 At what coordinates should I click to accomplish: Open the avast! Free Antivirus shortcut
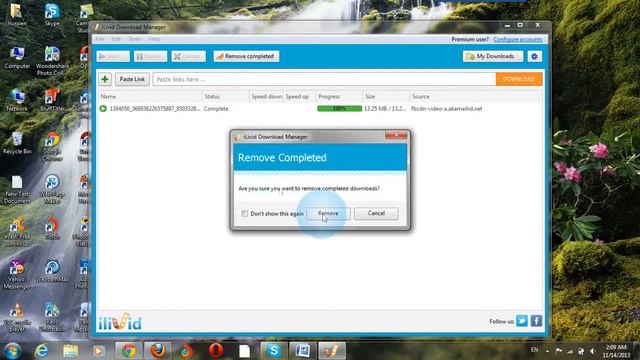click(x=17, y=233)
